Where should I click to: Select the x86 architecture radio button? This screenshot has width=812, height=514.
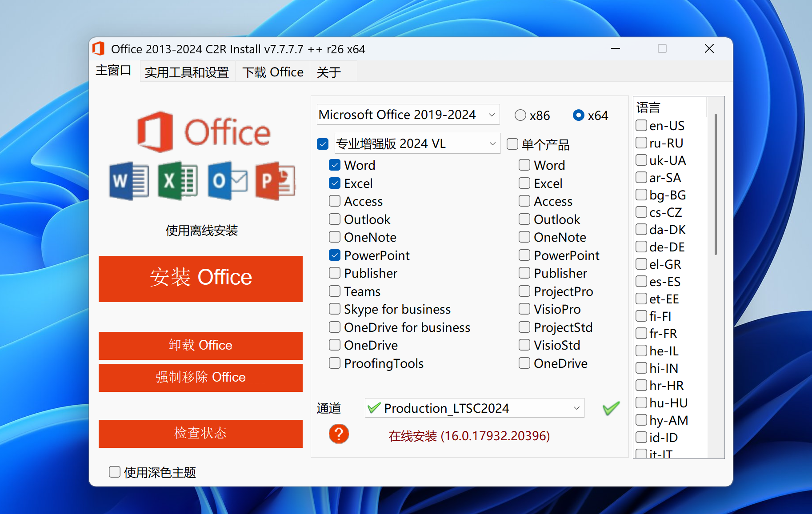tap(520, 116)
